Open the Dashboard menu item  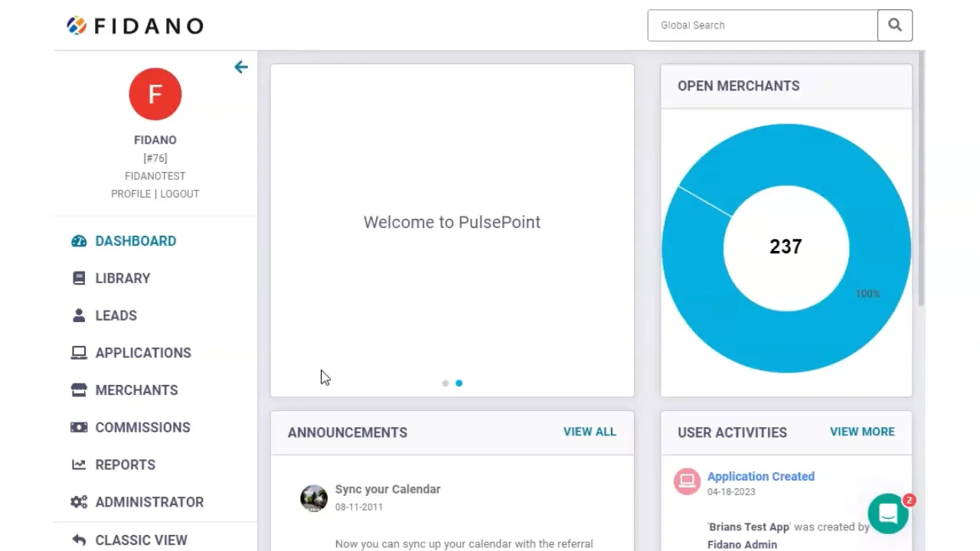136,241
